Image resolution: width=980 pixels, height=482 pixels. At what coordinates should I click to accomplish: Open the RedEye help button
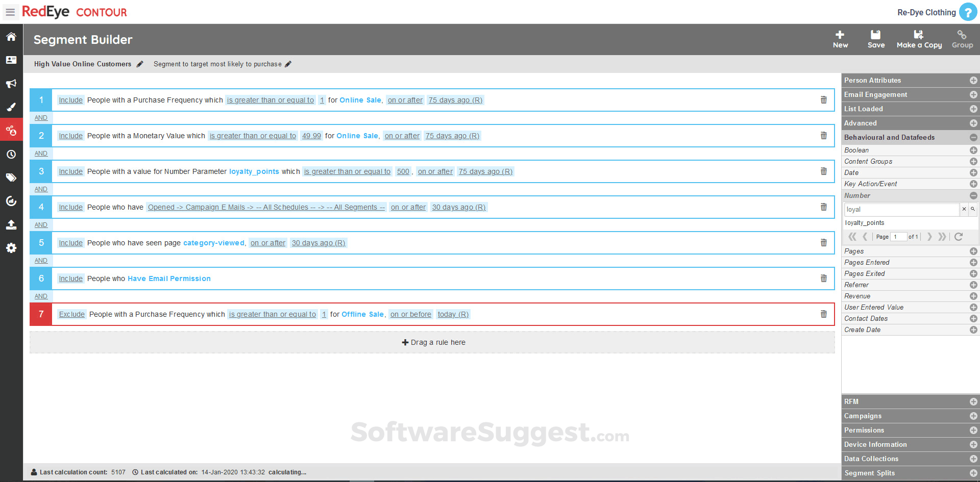968,12
